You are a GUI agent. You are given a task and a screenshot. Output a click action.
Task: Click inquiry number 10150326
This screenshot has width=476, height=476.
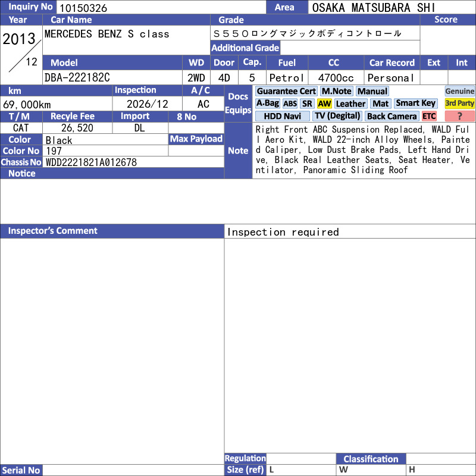(x=83, y=8)
